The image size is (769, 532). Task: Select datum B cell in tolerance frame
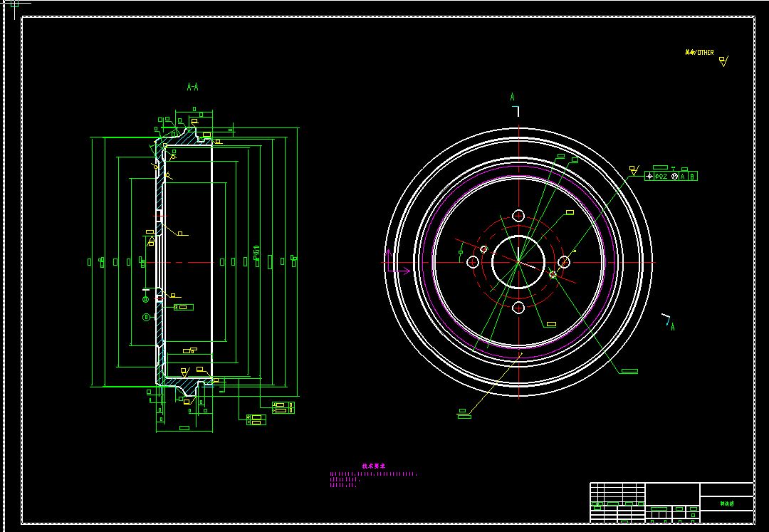[693, 177]
